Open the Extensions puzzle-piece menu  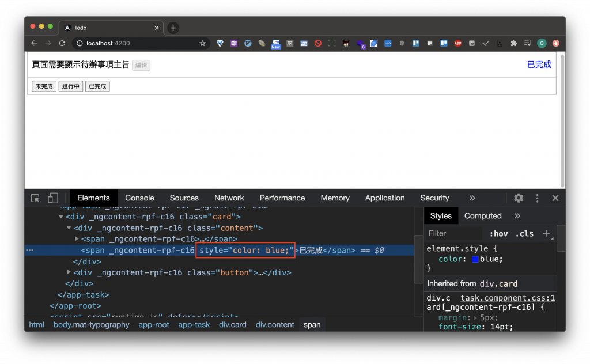click(513, 43)
